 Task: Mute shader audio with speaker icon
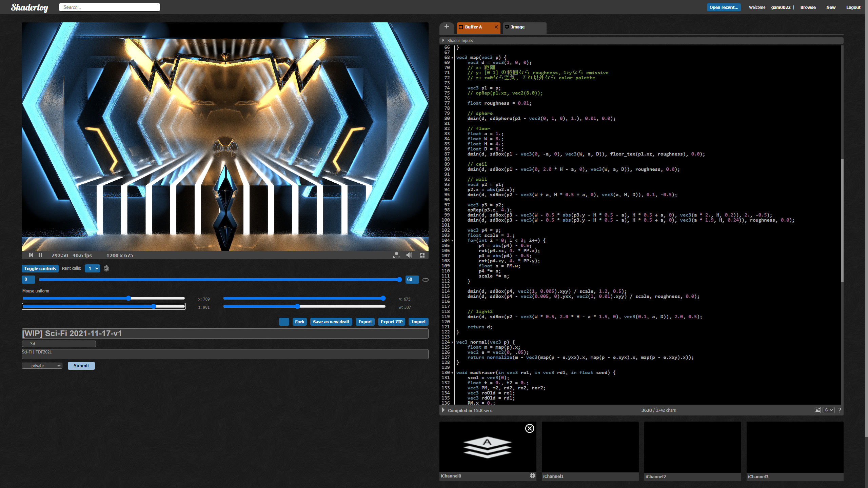(409, 255)
